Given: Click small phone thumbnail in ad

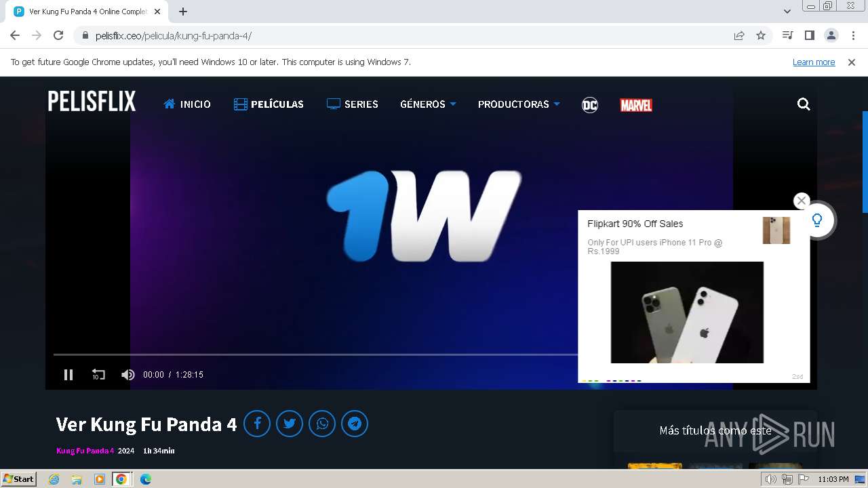Looking at the screenshot, I should click(x=776, y=230).
